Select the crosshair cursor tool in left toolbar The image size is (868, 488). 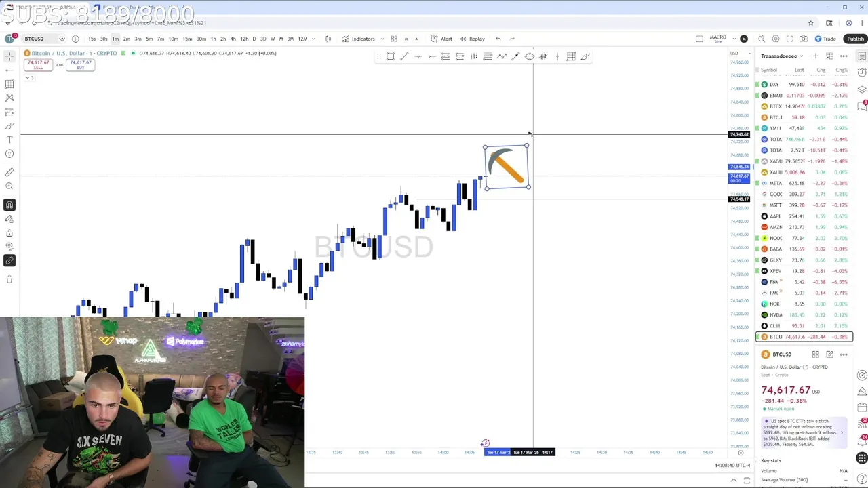[9, 56]
